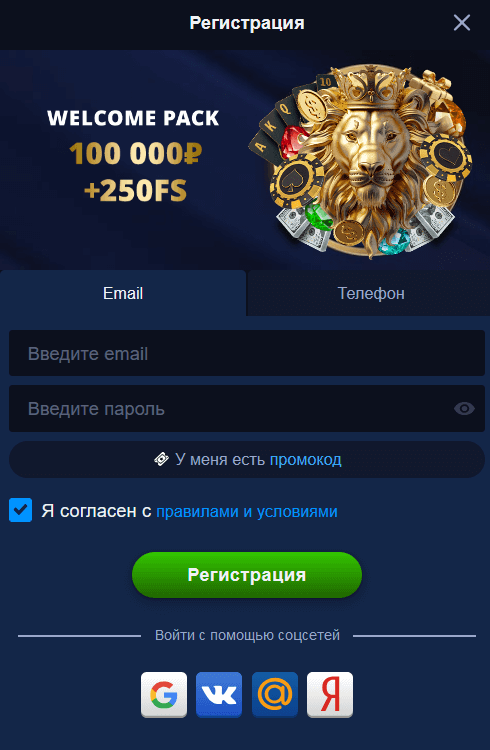Click the 100 000₽ welcome pack text
Image resolution: width=490 pixels, height=750 pixels.
coord(136,154)
